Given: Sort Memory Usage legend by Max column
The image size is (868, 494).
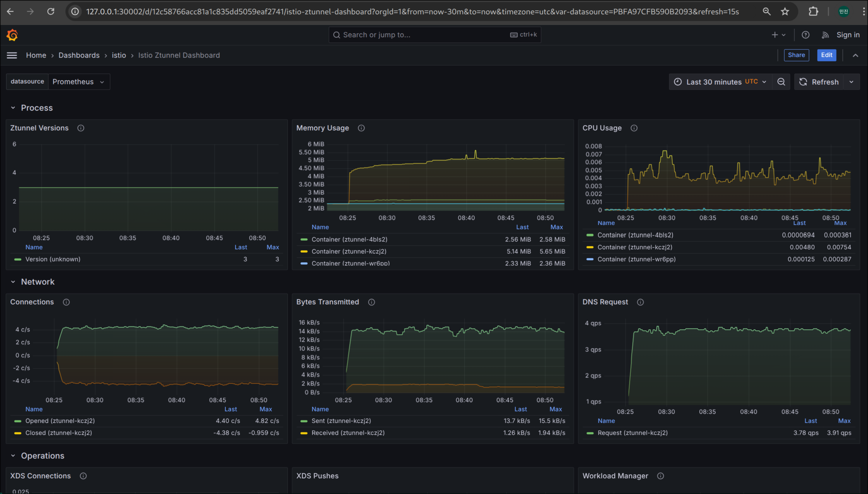Looking at the screenshot, I should pyautogui.click(x=556, y=227).
